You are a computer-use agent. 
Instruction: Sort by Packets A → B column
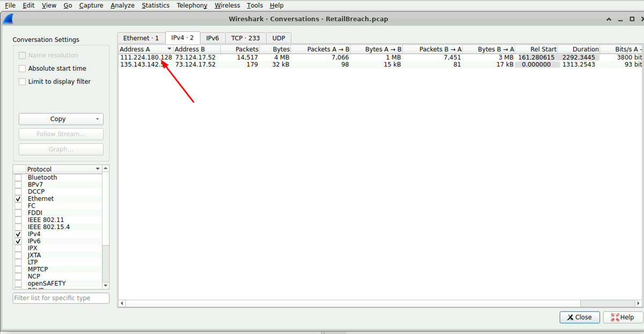pyautogui.click(x=321, y=49)
